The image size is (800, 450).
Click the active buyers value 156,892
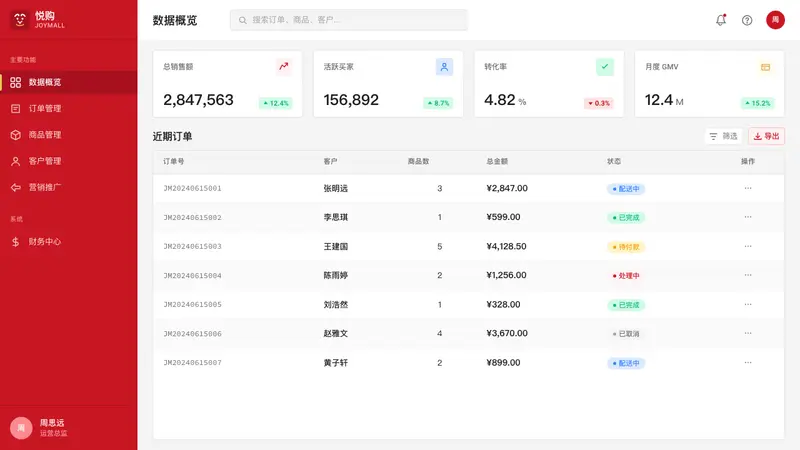(x=351, y=100)
